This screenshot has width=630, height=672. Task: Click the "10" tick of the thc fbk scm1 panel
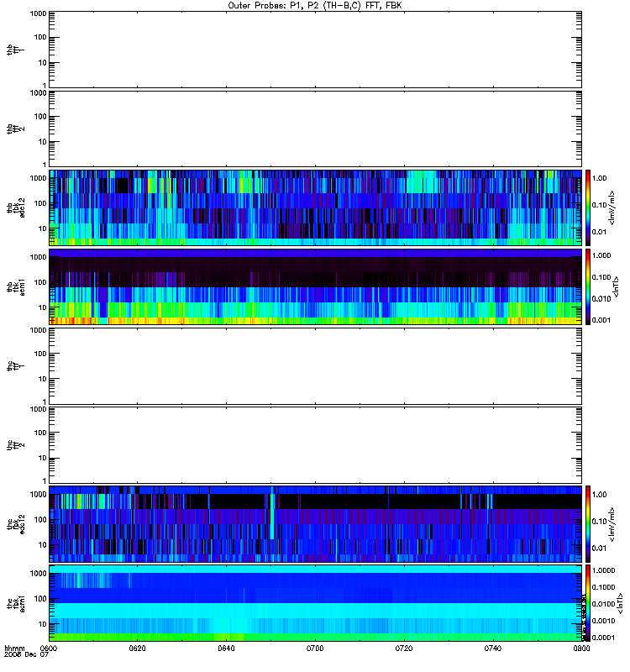[x=43, y=624]
